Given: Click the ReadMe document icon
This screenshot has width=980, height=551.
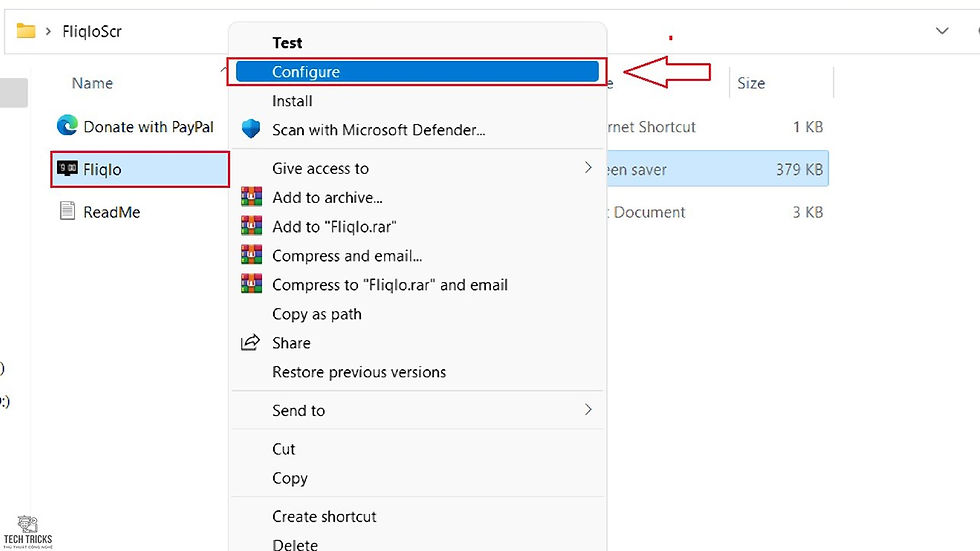Looking at the screenshot, I should [67, 211].
